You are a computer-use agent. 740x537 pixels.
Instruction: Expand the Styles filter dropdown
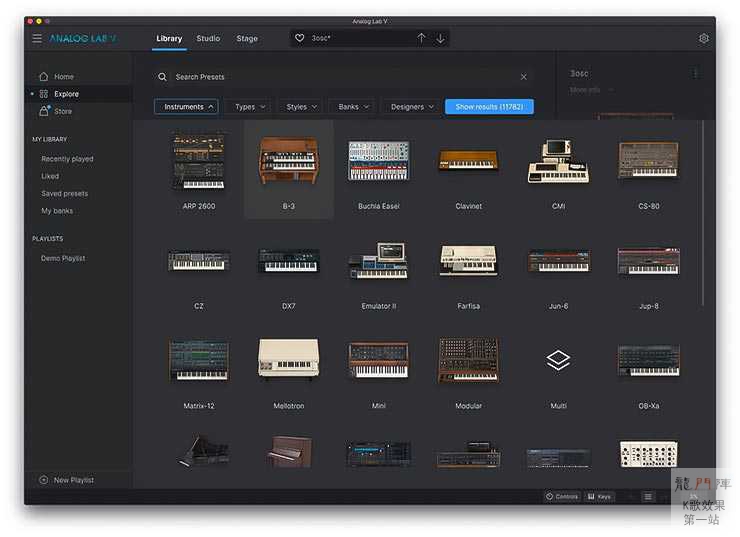[301, 107]
